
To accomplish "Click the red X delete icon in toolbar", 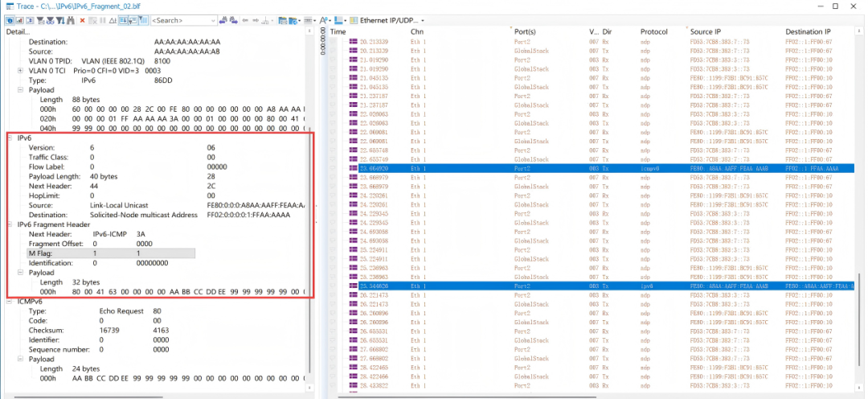I will [82, 20].
